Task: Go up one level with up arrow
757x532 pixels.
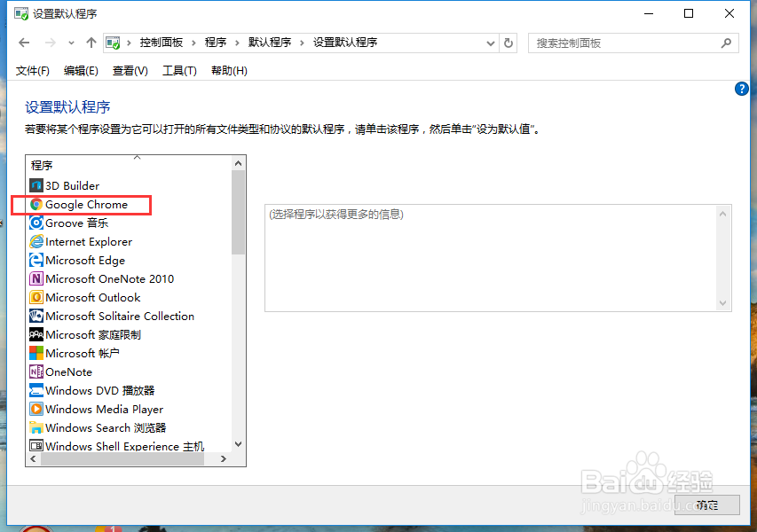Action: click(91, 43)
